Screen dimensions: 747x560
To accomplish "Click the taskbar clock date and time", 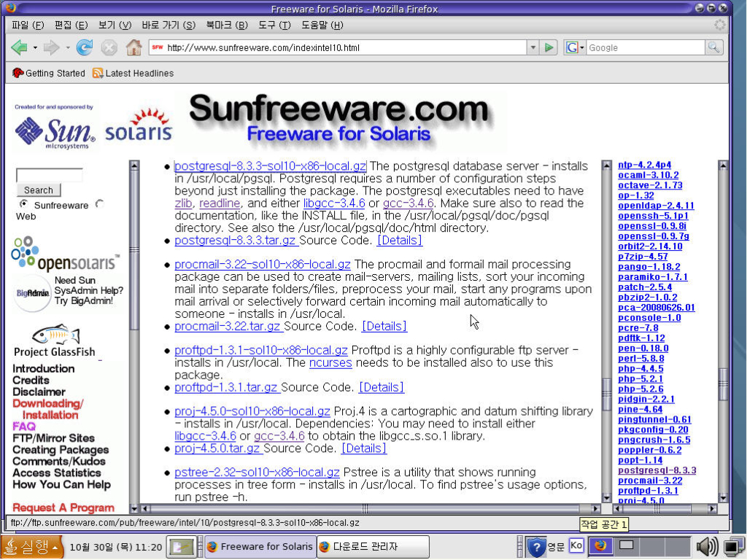I will click(x=116, y=547).
